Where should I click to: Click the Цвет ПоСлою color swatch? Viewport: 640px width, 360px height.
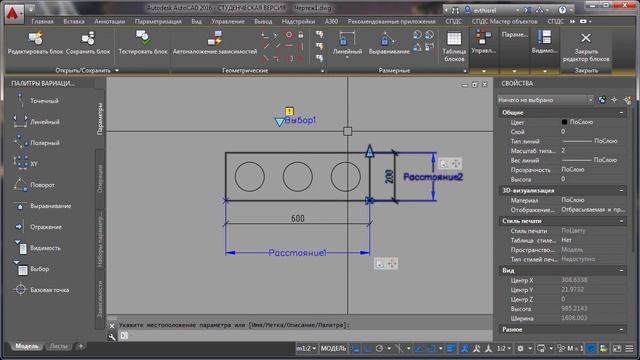click(x=564, y=122)
